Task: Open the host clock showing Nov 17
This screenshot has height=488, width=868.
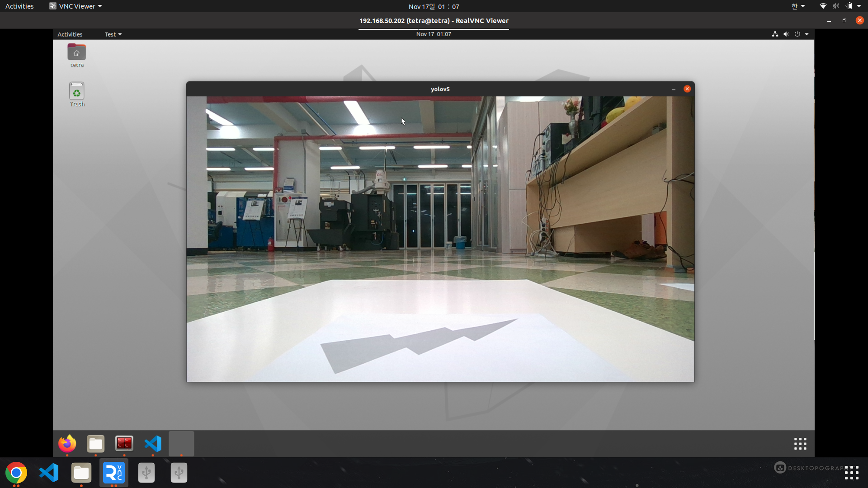Action: (x=434, y=6)
